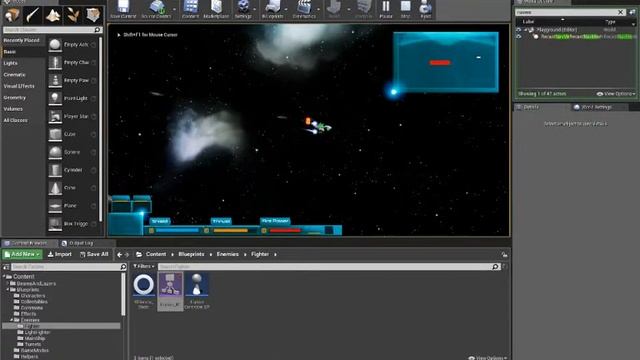The image size is (640, 360).
Task: Collapse the Blueprints folder in tree
Action: coord(8,289)
